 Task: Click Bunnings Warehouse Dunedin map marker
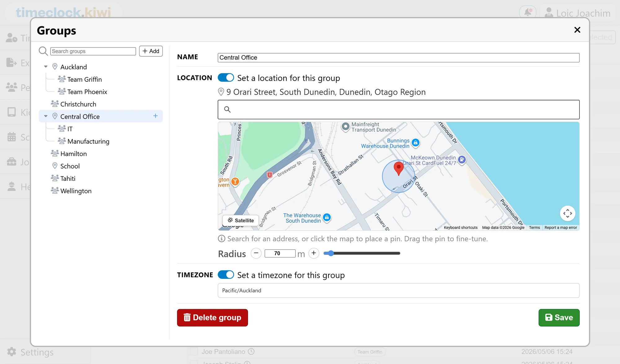click(x=415, y=143)
